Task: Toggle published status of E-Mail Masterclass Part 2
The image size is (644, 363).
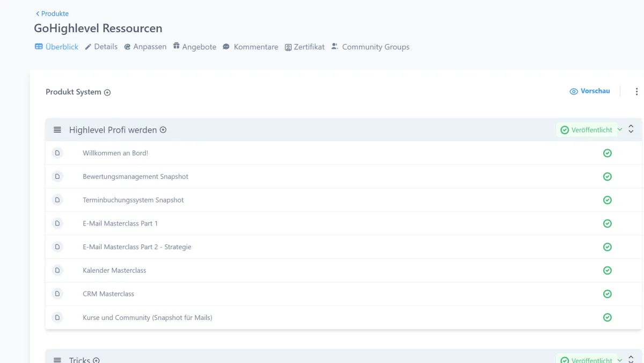Action: (x=608, y=247)
